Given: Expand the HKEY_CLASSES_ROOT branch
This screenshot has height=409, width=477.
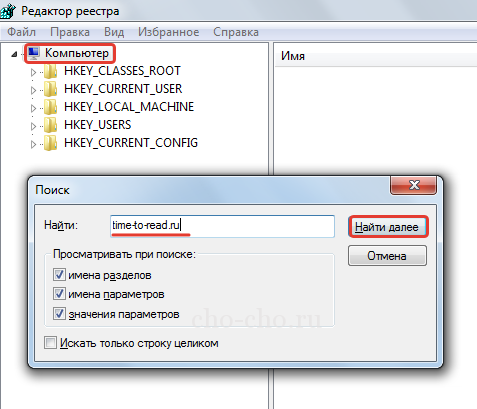Looking at the screenshot, I should (x=33, y=72).
